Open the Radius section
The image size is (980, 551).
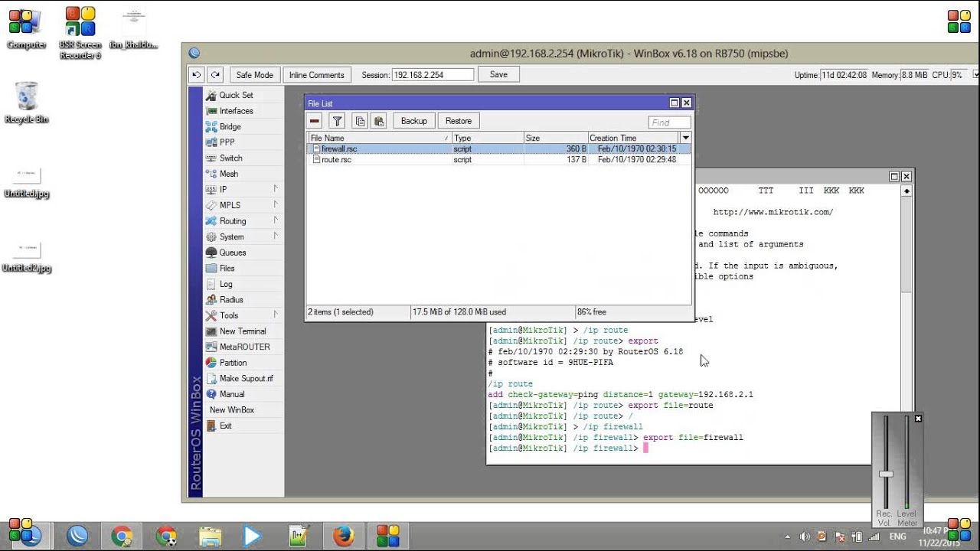tap(230, 300)
